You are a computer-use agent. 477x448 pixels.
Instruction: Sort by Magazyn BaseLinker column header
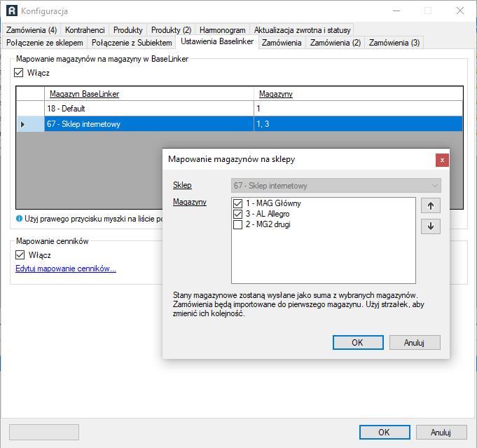[x=149, y=94]
